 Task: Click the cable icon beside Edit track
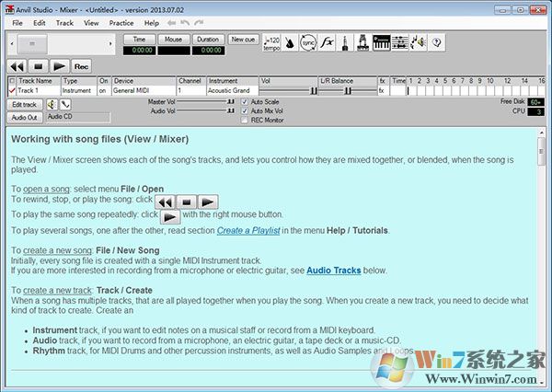pyautogui.click(x=65, y=104)
